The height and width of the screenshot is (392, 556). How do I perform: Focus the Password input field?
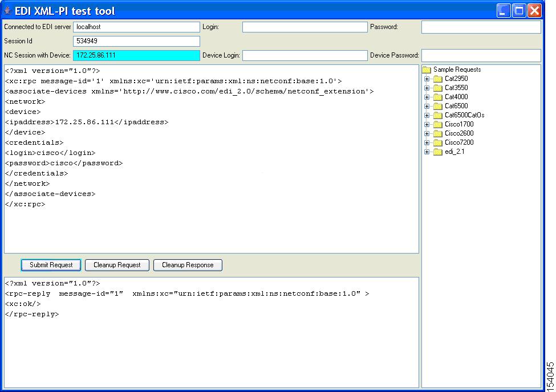coord(481,27)
